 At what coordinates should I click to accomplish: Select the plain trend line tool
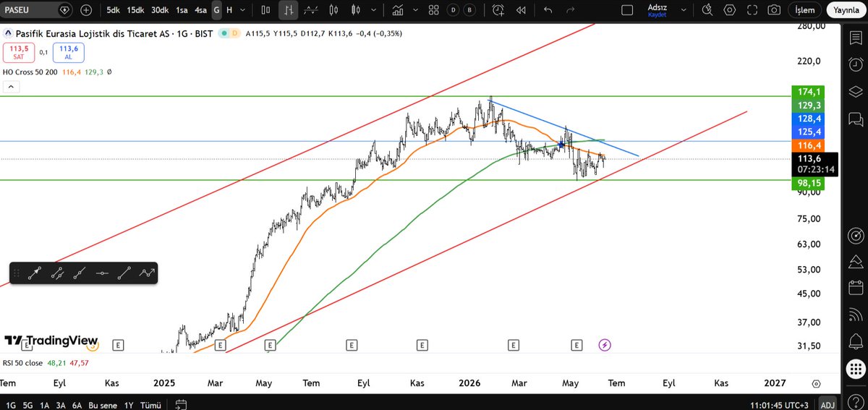124,273
